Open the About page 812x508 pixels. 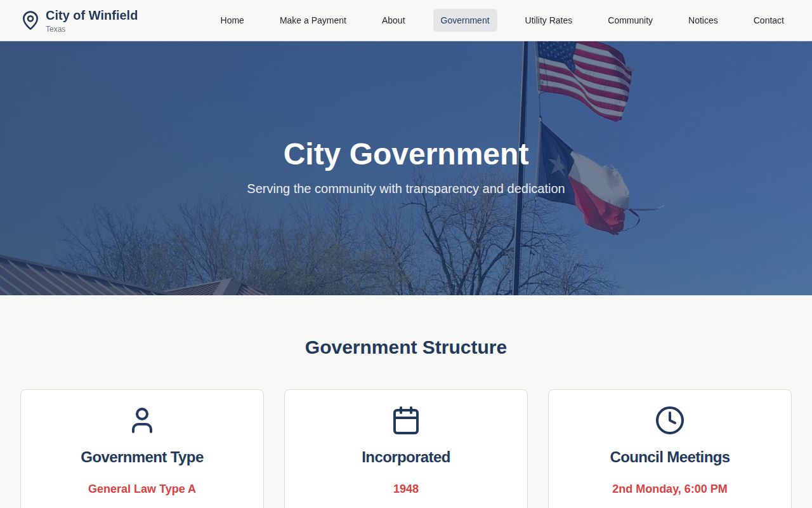coord(393,20)
